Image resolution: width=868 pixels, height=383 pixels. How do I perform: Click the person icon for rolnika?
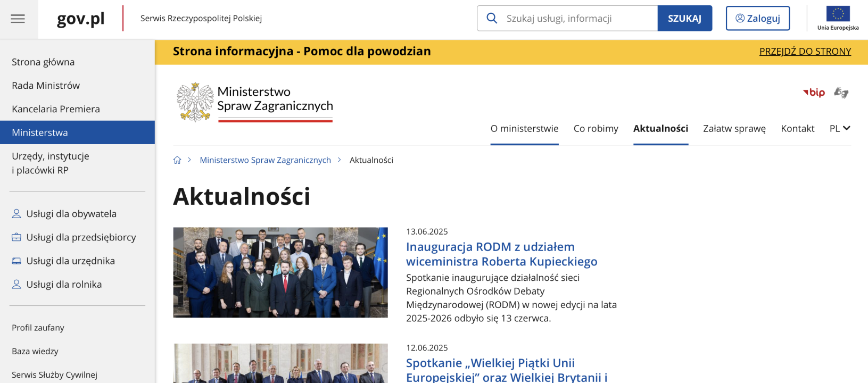pos(16,285)
